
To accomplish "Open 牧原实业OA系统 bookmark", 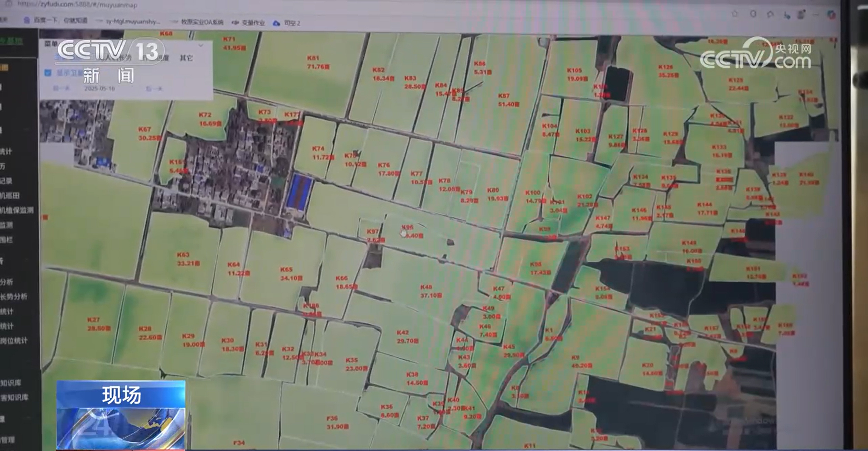I will pyautogui.click(x=202, y=22).
